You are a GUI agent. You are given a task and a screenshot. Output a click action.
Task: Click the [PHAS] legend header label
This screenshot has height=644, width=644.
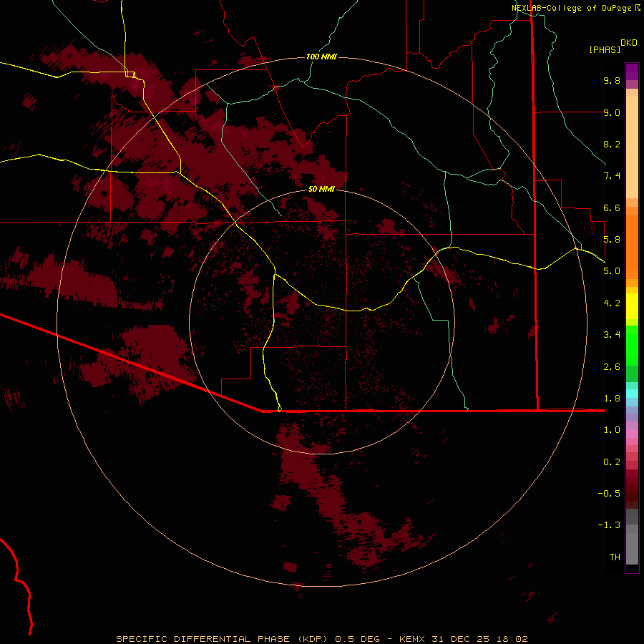click(604, 49)
